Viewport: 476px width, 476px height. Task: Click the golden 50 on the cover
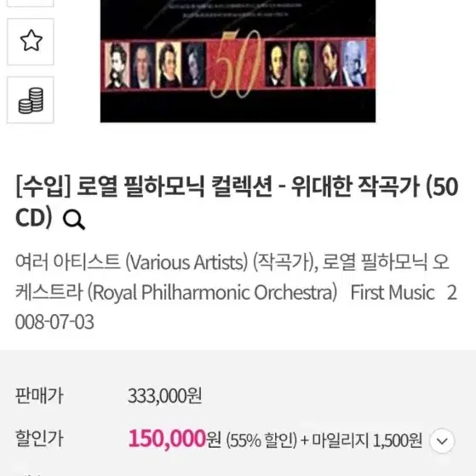tap(236, 64)
